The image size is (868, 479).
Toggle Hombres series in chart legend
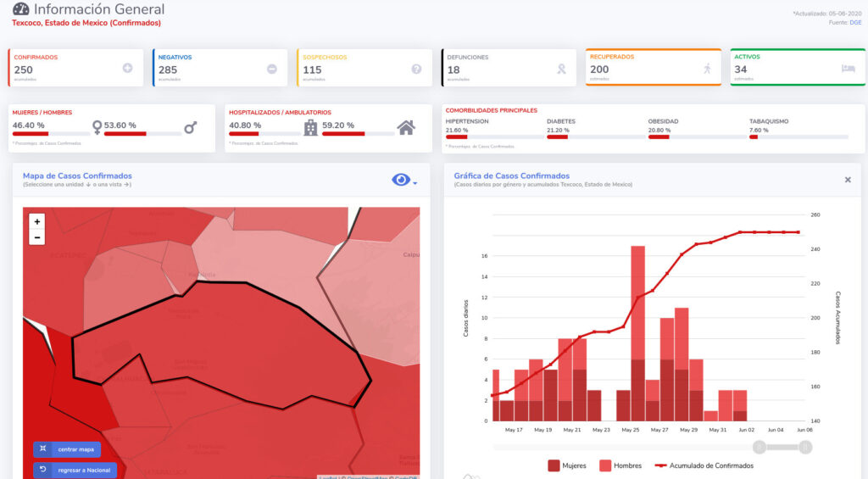tap(620, 465)
